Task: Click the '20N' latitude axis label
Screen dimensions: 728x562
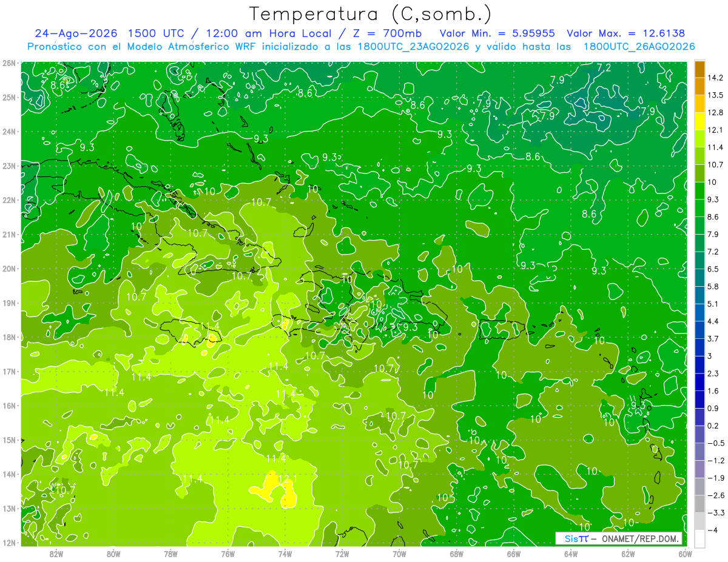Action: pyautogui.click(x=8, y=269)
